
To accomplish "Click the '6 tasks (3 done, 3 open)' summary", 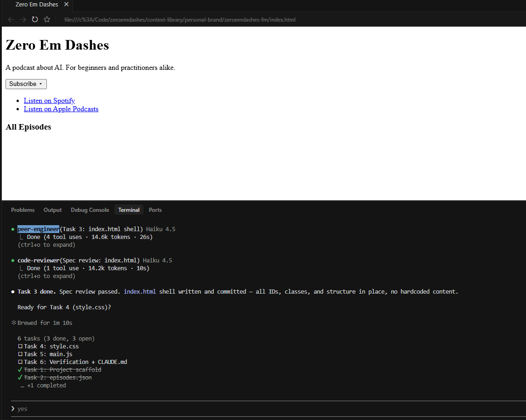I will [56, 339].
